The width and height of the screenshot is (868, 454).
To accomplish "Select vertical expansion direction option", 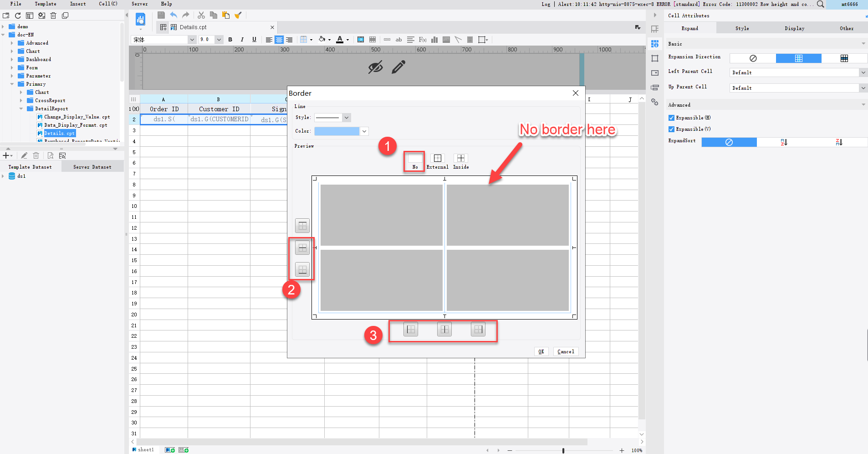I will click(798, 58).
